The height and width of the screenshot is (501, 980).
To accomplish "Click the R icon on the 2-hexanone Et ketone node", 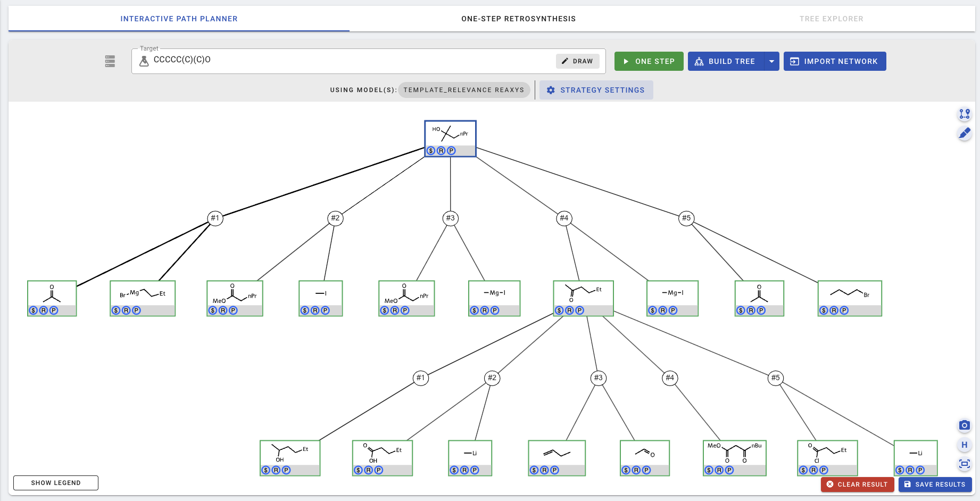I will (x=569, y=310).
